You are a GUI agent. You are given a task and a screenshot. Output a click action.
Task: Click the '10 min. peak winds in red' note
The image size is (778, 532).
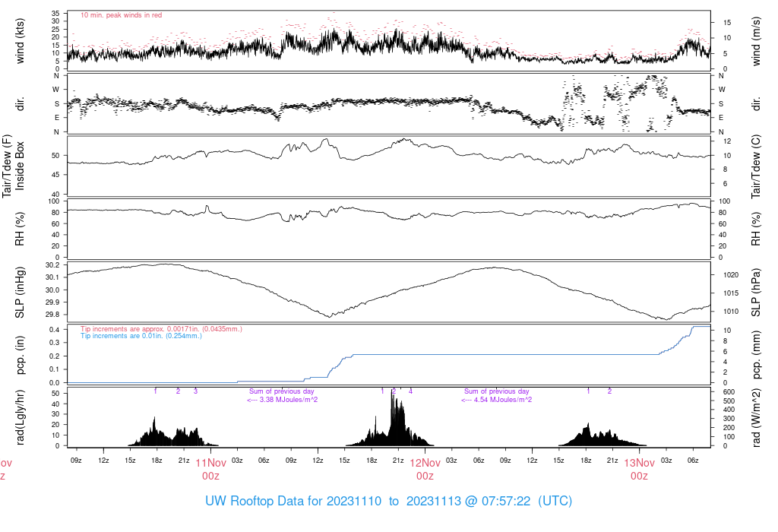121,15
